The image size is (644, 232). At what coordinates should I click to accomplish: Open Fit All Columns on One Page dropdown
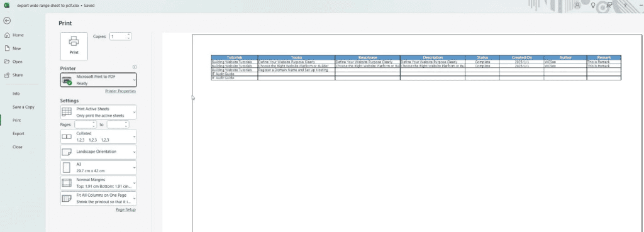coord(99,198)
